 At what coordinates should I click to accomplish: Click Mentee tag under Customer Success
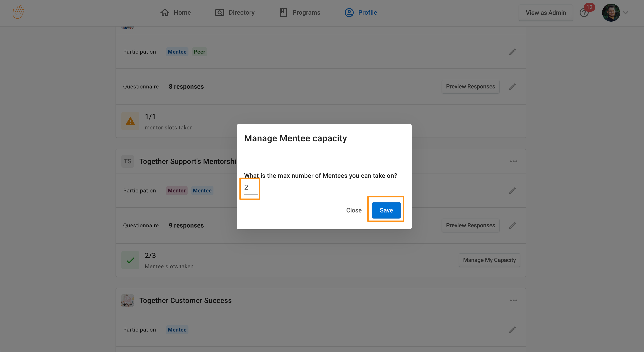pos(177,330)
